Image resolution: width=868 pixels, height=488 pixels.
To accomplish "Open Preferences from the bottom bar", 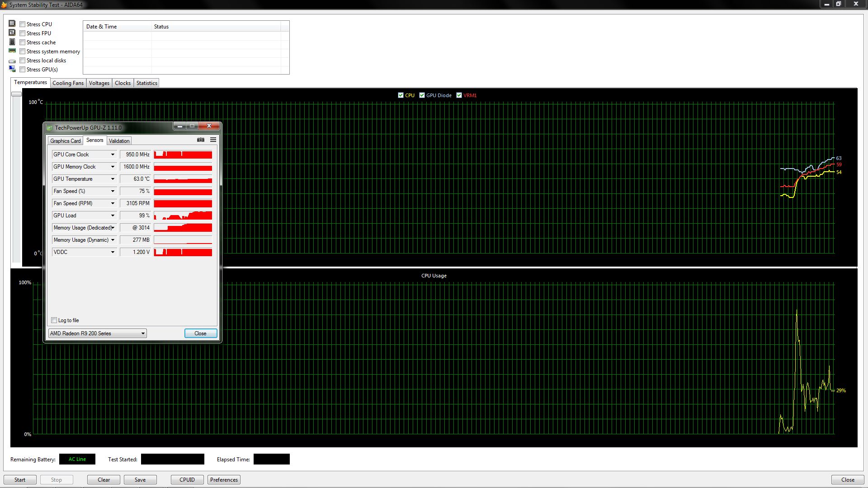I will coord(224,480).
